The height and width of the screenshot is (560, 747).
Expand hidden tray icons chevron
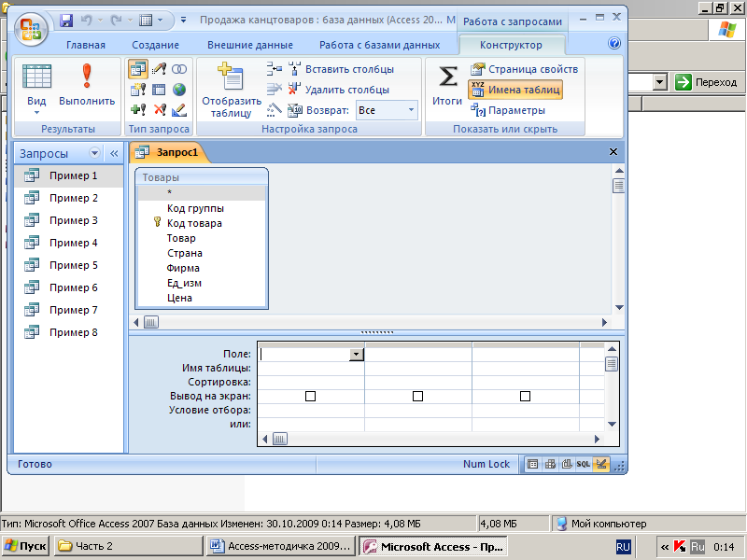[x=665, y=547]
